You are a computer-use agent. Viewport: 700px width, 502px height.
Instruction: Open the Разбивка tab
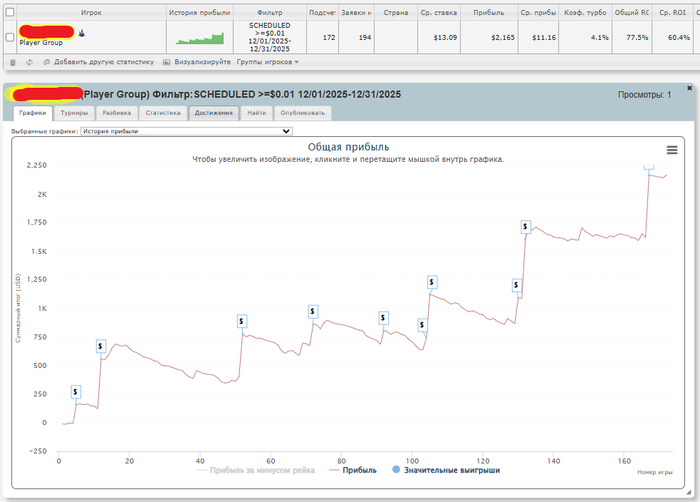click(117, 113)
